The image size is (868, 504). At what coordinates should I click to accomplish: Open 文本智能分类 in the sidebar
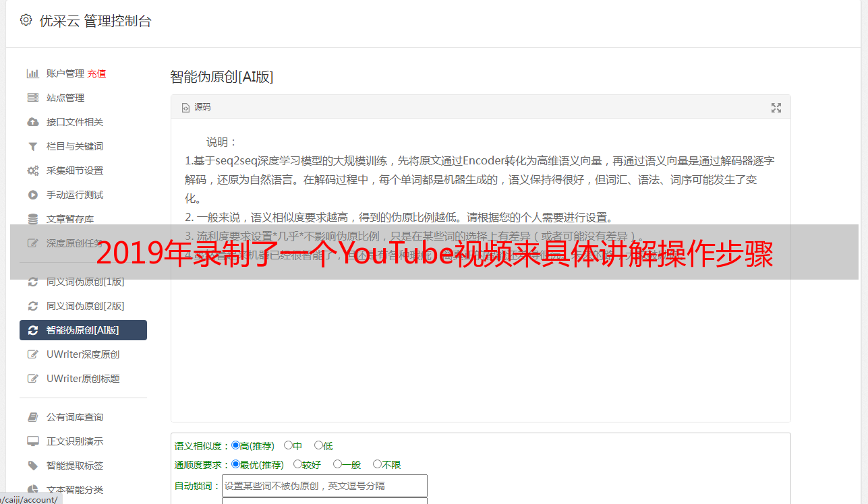[75, 490]
